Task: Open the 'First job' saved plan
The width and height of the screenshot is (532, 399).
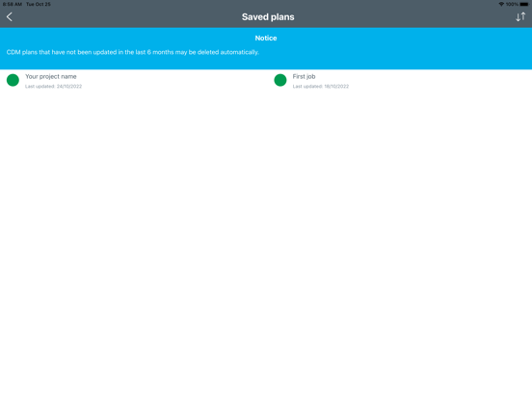Action: tap(304, 77)
